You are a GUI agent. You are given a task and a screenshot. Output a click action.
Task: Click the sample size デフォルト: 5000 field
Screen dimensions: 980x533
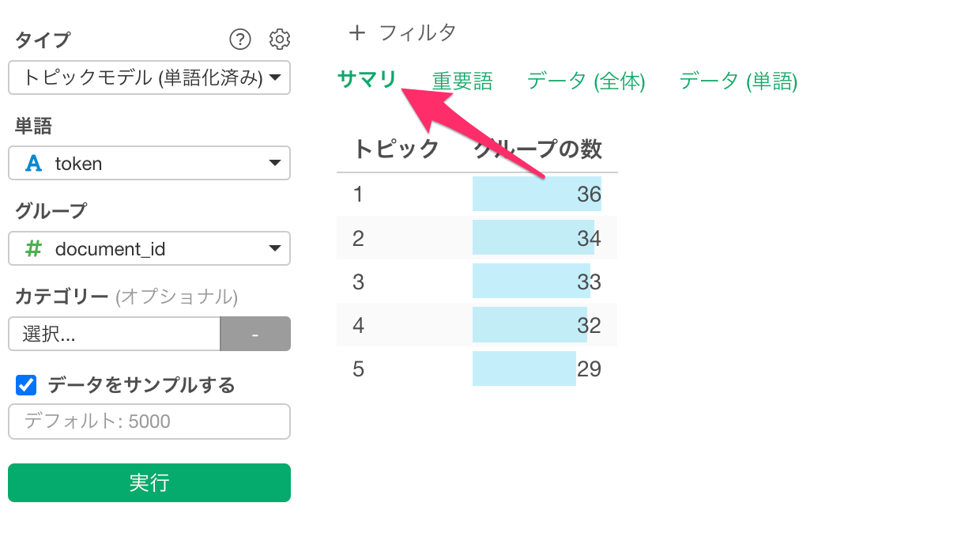coord(149,421)
